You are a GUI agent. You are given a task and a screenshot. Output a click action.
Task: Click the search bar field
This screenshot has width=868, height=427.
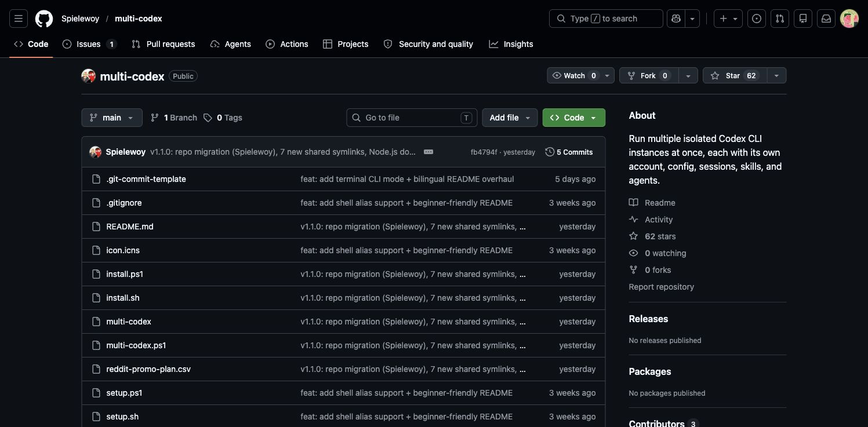(606, 19)
